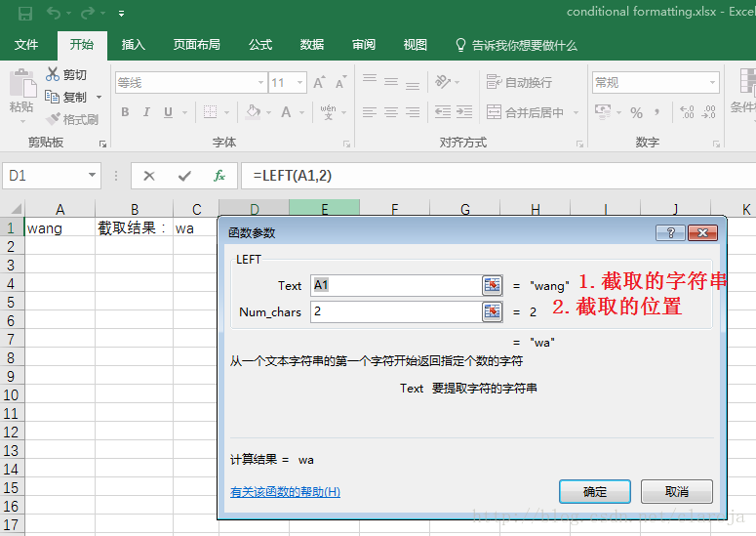Click the 合并后居中 merge button
The image size is (756, 536).
(x=526, y=112)
